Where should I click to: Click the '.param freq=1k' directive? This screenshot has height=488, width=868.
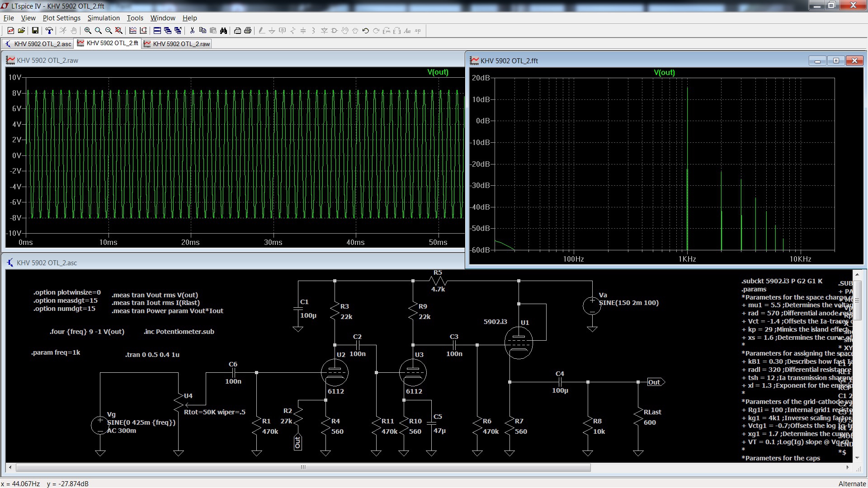coord(56,352)
